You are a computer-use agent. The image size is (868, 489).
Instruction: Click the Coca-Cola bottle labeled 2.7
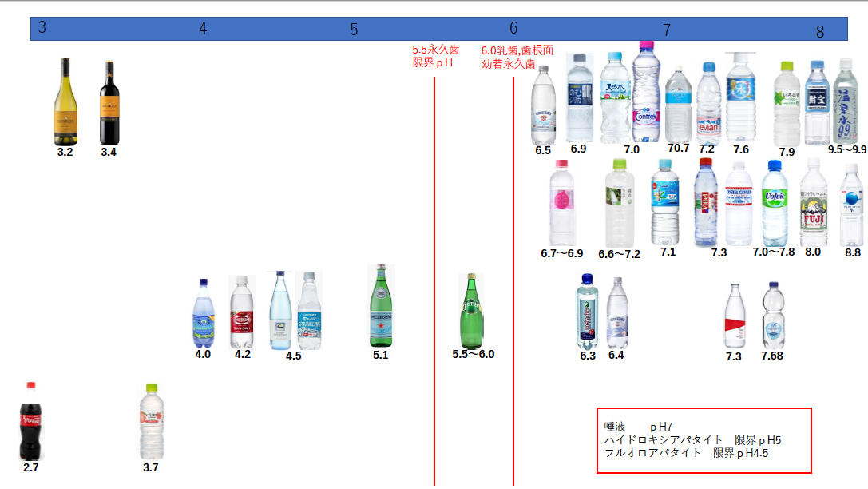(x=30, y=421)
